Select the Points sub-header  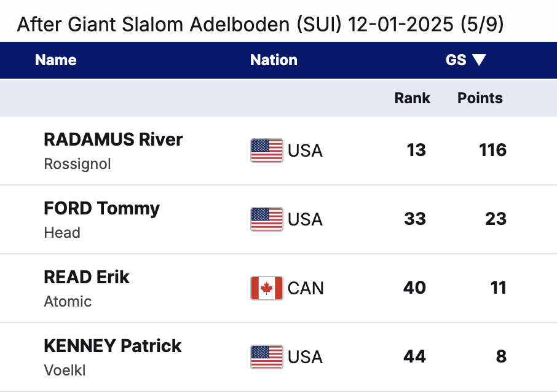(480, 98)
